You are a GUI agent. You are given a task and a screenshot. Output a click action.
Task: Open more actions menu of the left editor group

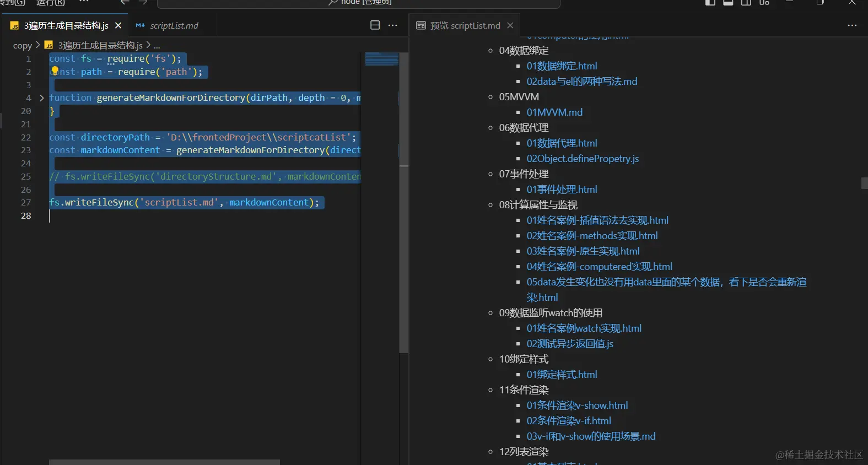click(x=392, y=25)
